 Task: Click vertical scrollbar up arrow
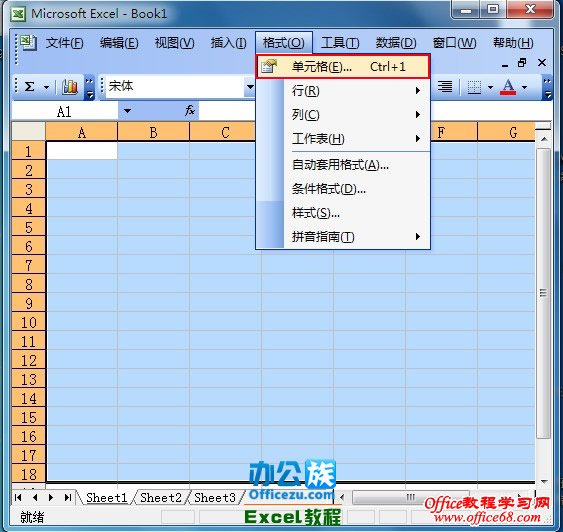tap(544, 139)
